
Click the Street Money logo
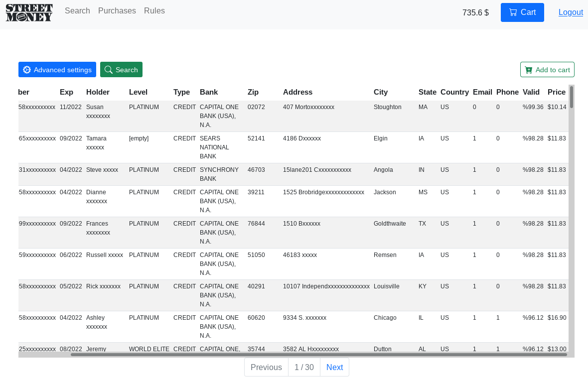(x=29, y=13)
